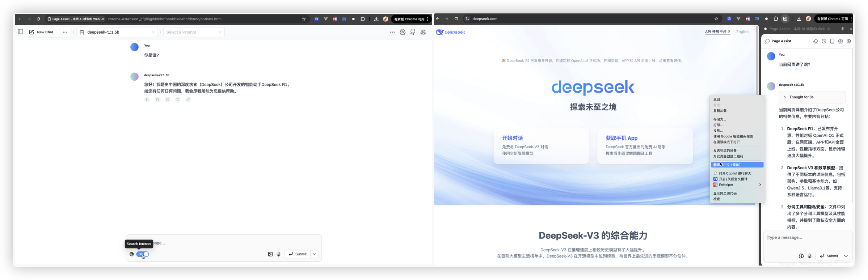Copy the deepseek response via clipboard icon
Viewport: 868px width, 280px height.
point(157,99)
